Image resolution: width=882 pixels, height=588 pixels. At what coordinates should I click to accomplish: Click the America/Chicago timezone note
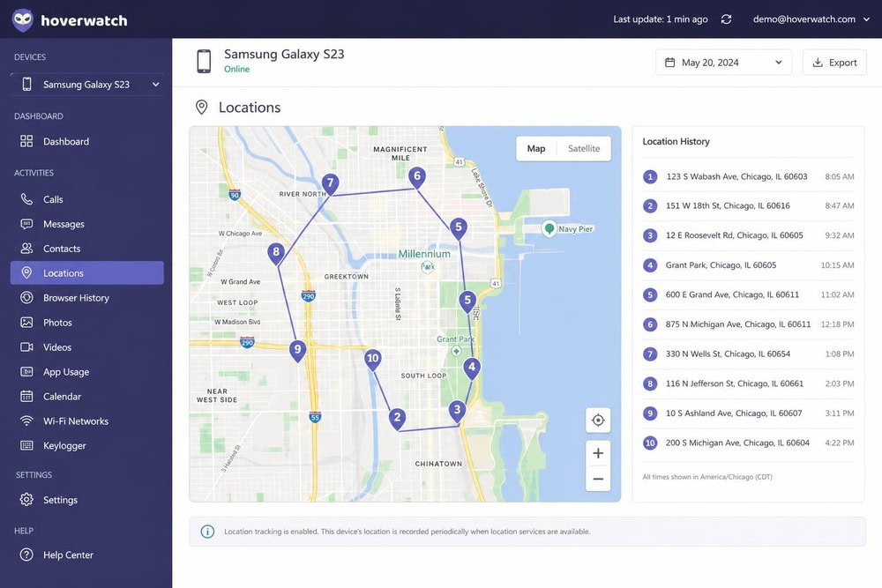707,477
